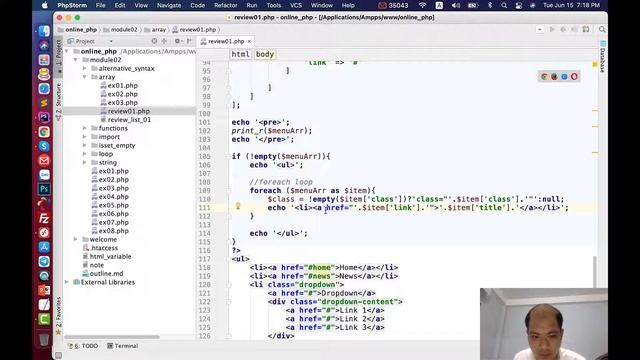Screen dimensions: 640x360
Task: Click the yellow lightbulb intention icon on line 111
Action: [238, 206]
